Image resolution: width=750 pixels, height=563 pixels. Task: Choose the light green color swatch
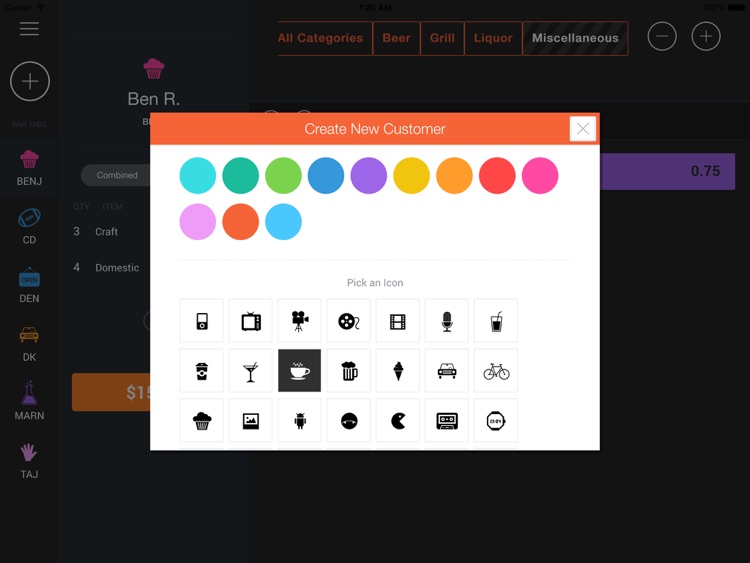click(283, 176)
